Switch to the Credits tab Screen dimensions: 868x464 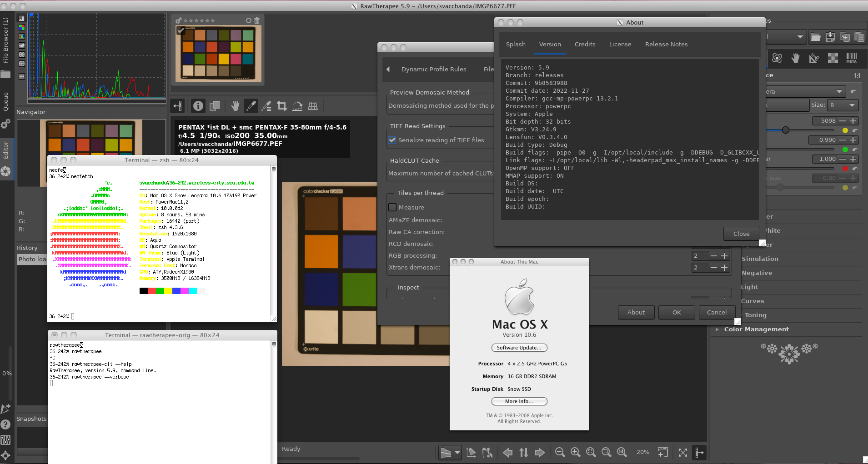(585, 45)
